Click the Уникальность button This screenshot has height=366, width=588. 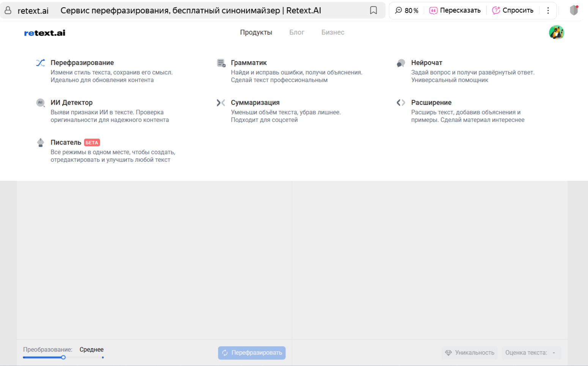coord(470,353)
